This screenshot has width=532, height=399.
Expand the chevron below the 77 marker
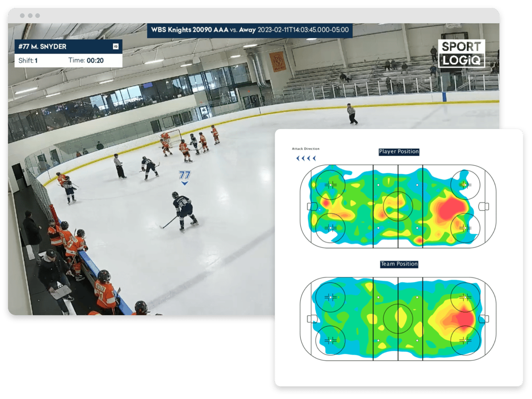[x=184, y=184]
